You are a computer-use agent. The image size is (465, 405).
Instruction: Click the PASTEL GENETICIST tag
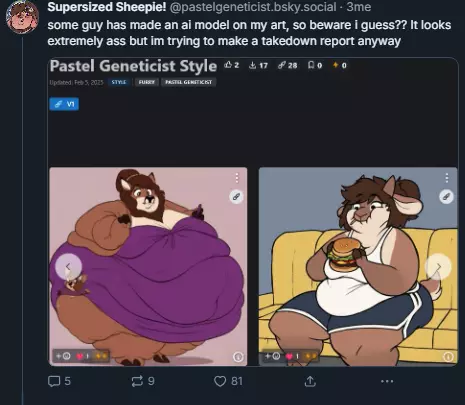pos(189,82)
